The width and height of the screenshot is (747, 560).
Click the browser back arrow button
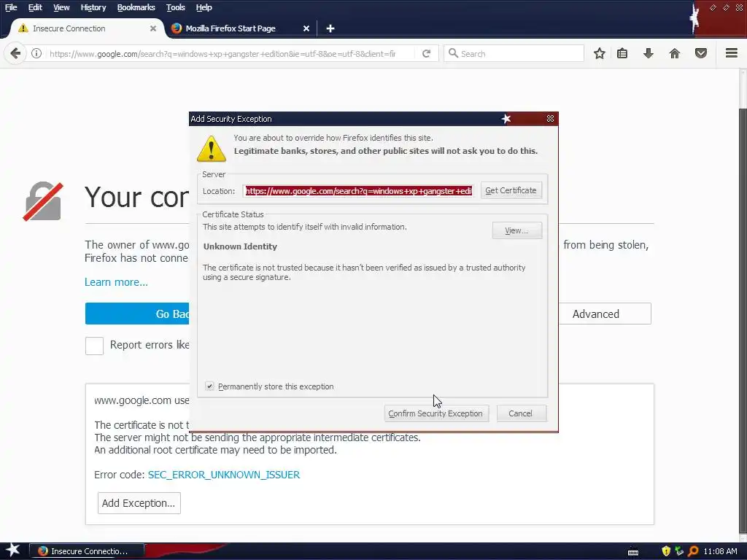pyautogui.click(x=15, y=53)
